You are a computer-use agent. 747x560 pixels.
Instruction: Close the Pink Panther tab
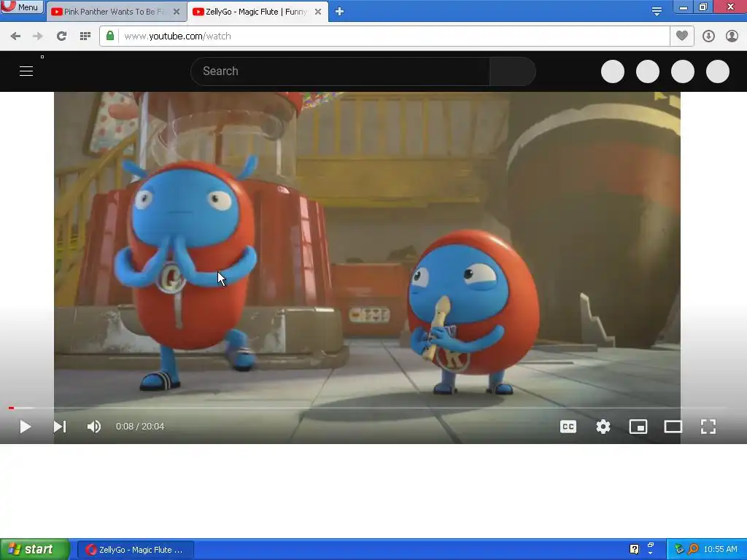[177, 12]
